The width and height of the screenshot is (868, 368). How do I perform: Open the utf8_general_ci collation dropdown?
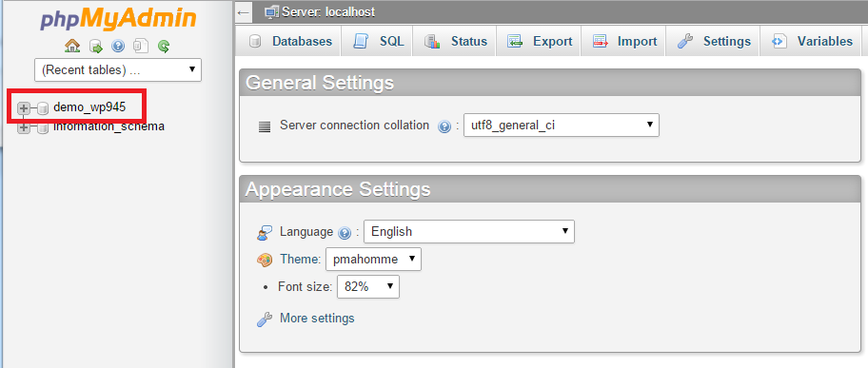click(x=562, y=126)
